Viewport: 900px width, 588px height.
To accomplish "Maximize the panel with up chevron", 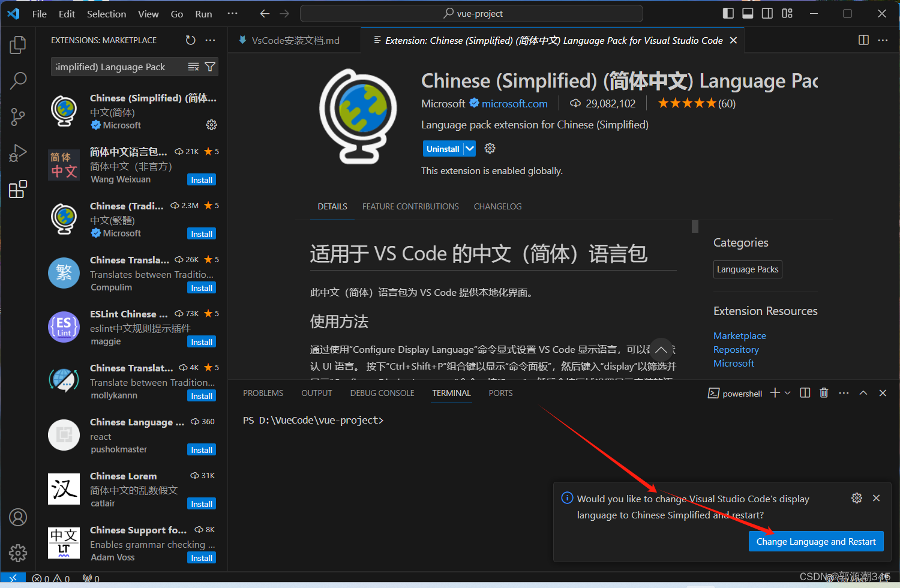I will [x=863, y=393].
